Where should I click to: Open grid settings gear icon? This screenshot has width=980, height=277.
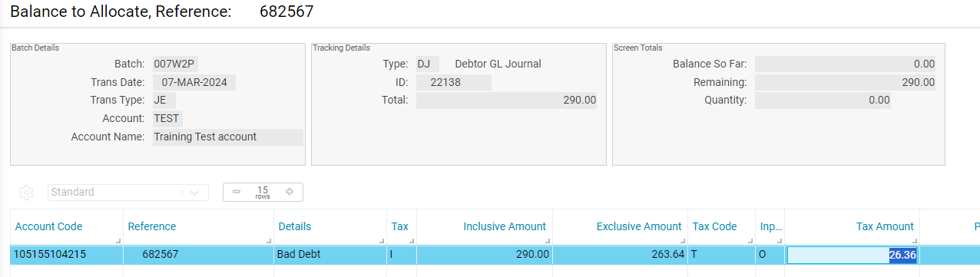(28, 192)
